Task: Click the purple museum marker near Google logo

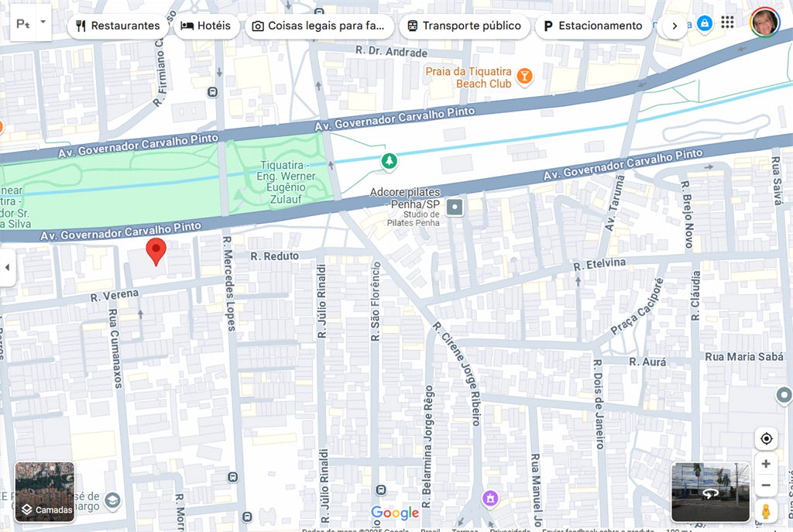Action: pos(490,499)
